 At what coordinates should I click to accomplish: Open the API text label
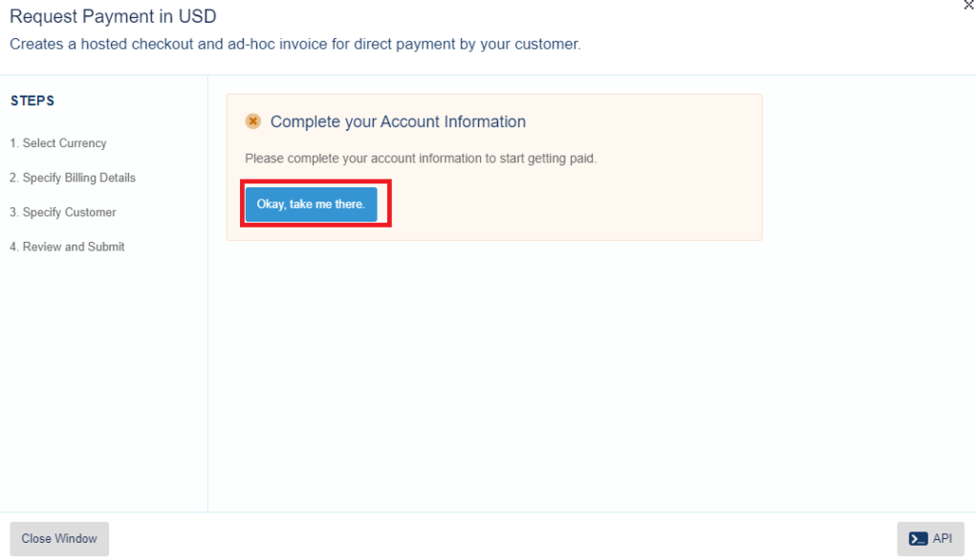click(942, 538)
